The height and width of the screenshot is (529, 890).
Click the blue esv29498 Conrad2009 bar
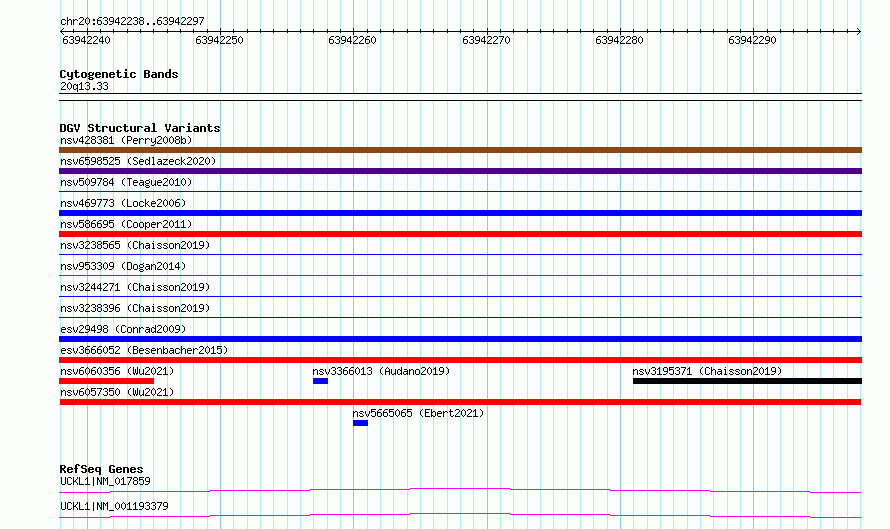click(460, 339)
